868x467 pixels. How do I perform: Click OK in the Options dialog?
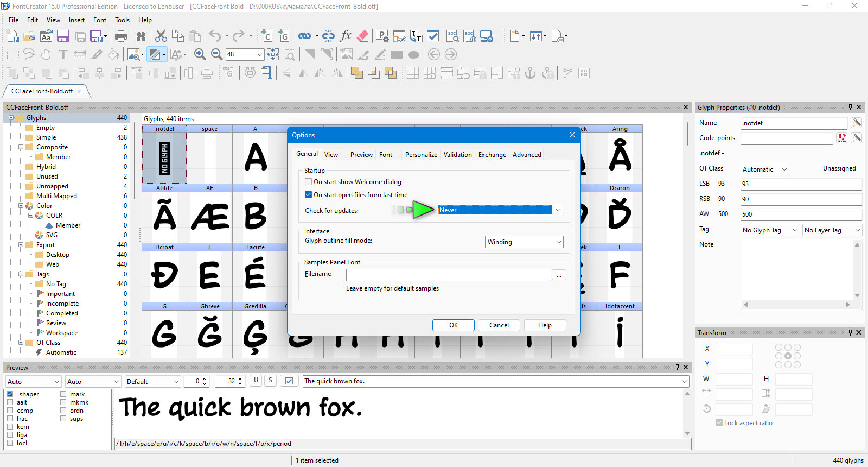tap(454, 325)
